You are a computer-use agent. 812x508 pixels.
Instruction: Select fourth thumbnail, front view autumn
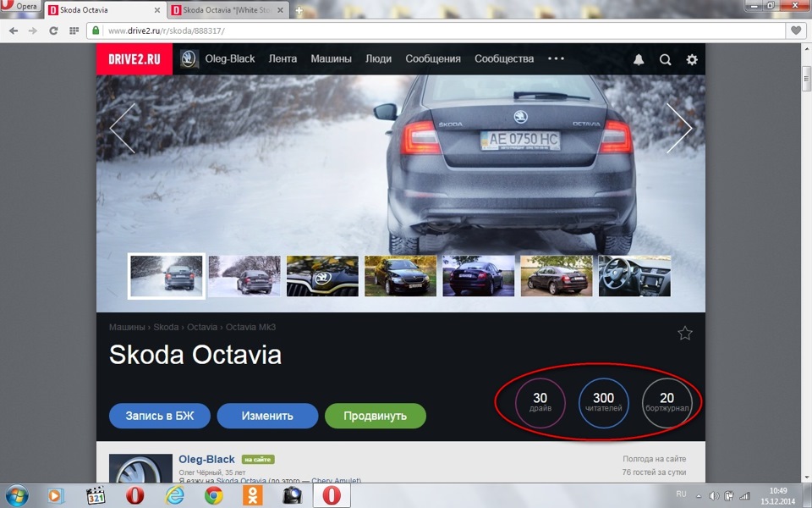click(400, 276)
